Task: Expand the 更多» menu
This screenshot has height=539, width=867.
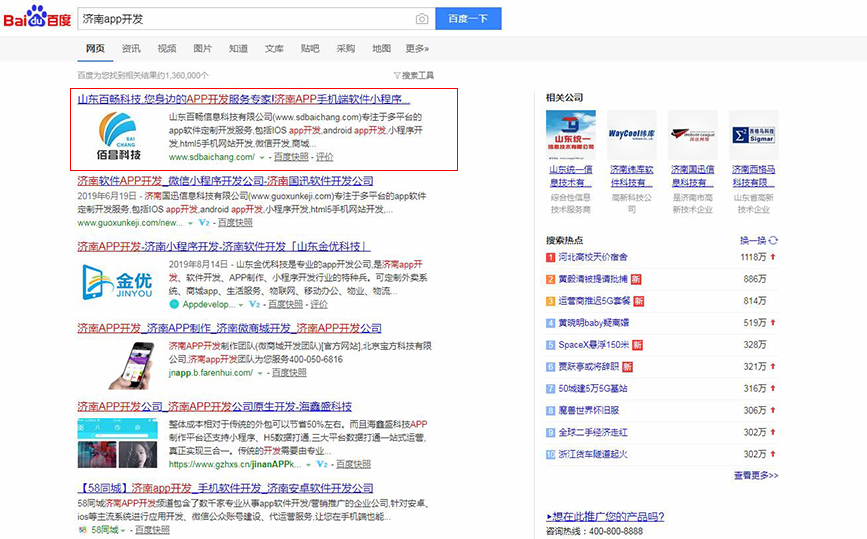Action: pos(417,49)
